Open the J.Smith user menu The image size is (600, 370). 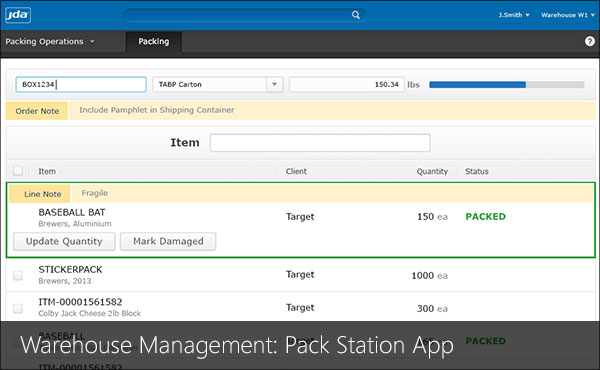click(514, 15)
